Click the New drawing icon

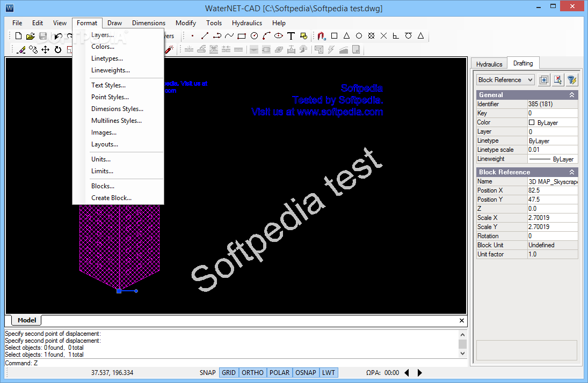[18, 36]
